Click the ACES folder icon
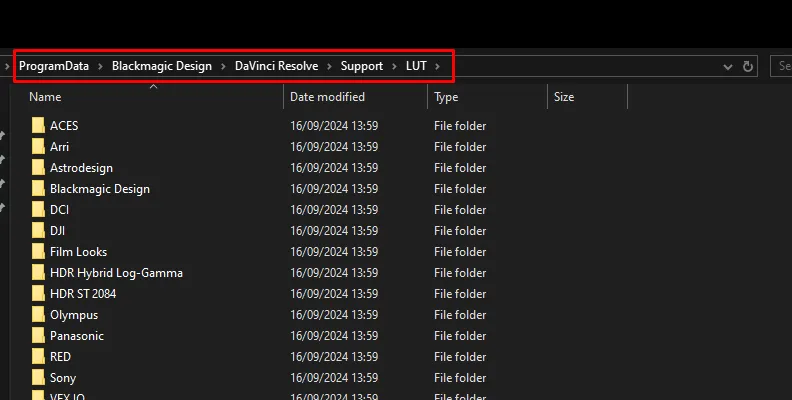Viewport: 792px width, 400px height. tap(39, 126)
